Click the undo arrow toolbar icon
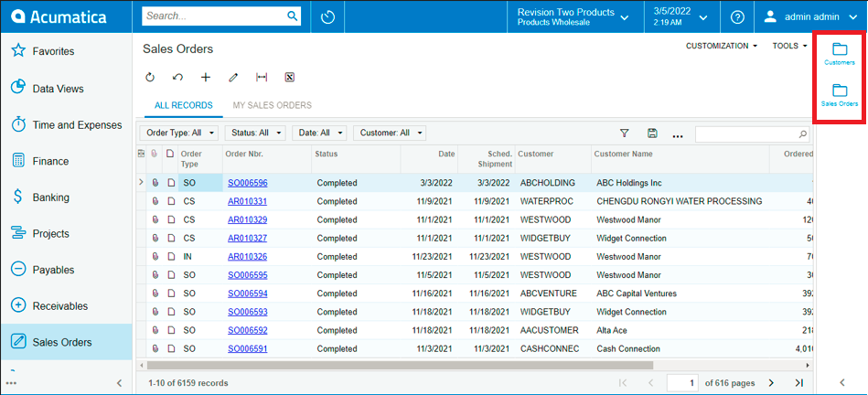The width and height of the screenshot is (868, 395). coord(177,78)
